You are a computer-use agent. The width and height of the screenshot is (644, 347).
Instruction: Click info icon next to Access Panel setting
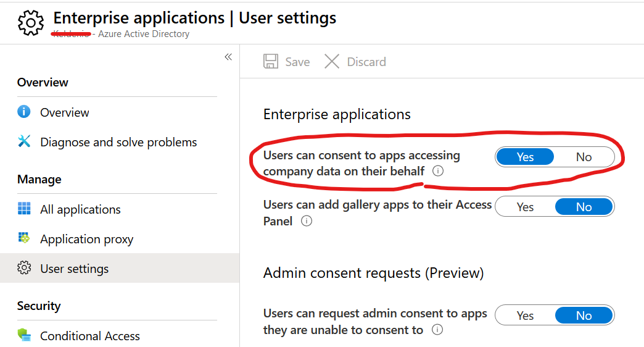pos(307,221)
